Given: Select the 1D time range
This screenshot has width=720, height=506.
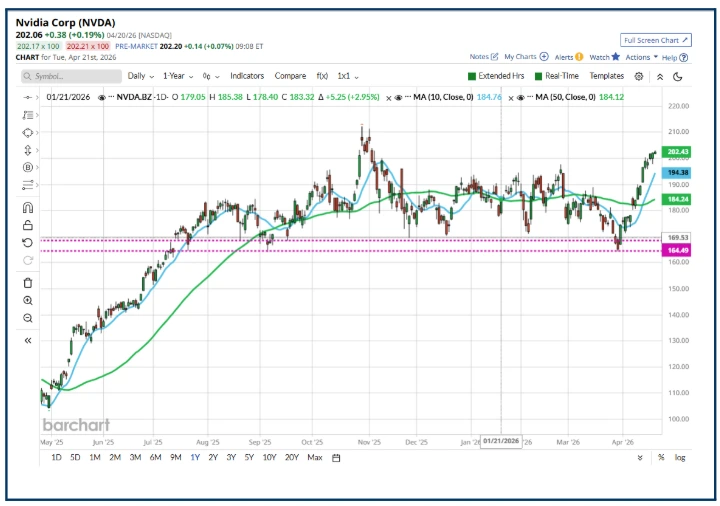Looking at the screenshot, I should (56, 457).
